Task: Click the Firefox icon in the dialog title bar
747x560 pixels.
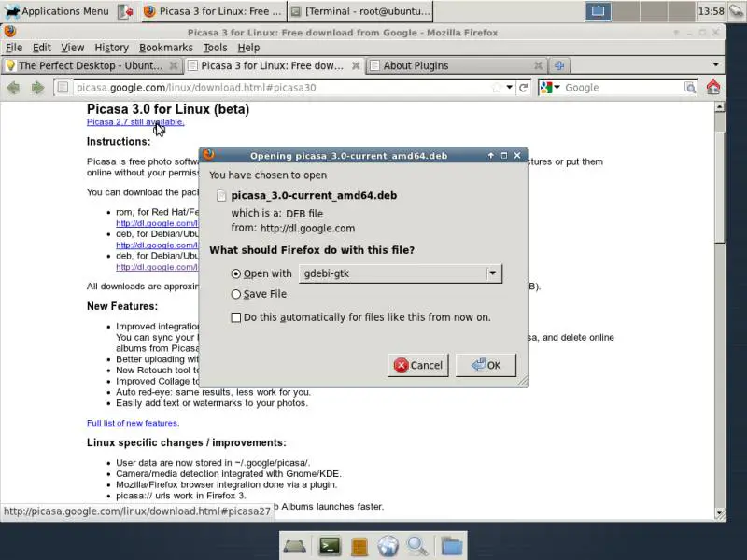Action: click(208, 155)
